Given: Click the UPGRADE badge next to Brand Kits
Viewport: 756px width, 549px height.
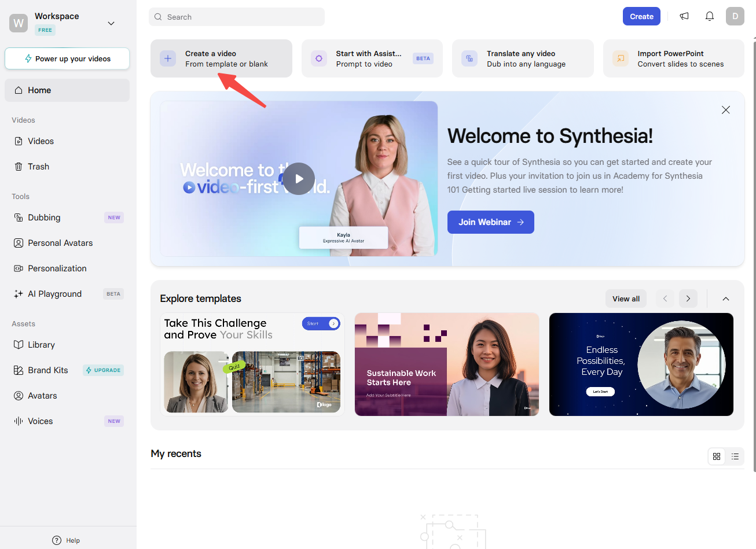Looking at the screenshot, I should (103, 370).
